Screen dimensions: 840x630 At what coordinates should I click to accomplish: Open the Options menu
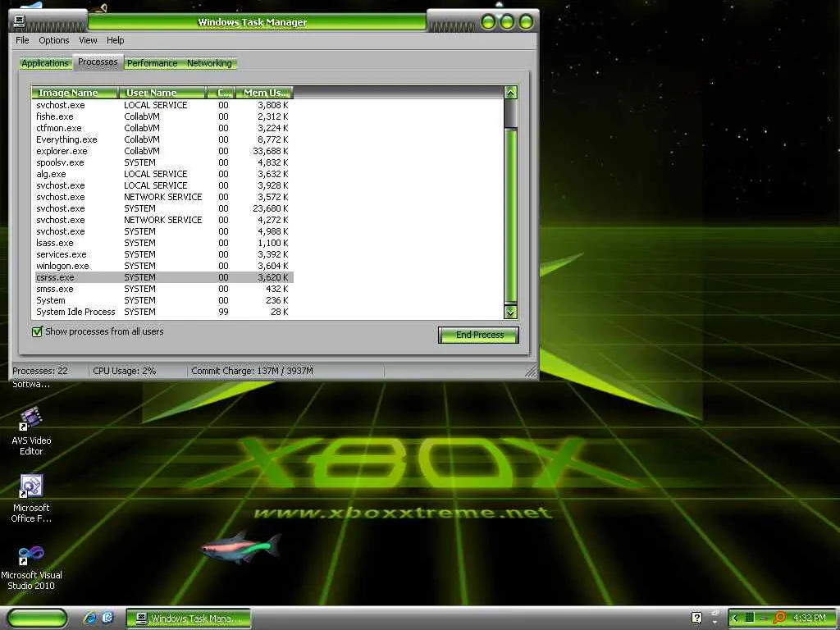(53, 40)
